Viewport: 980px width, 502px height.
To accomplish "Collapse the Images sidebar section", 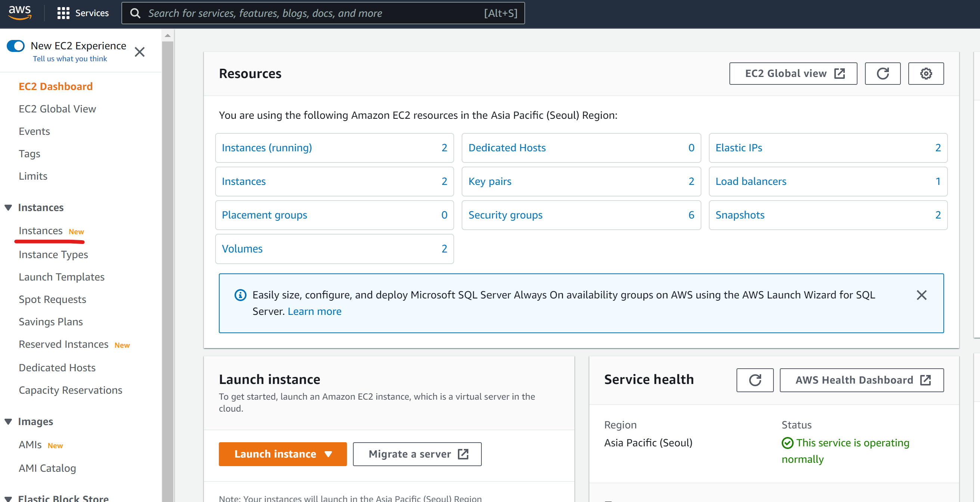I will click(x=8, y=422).
